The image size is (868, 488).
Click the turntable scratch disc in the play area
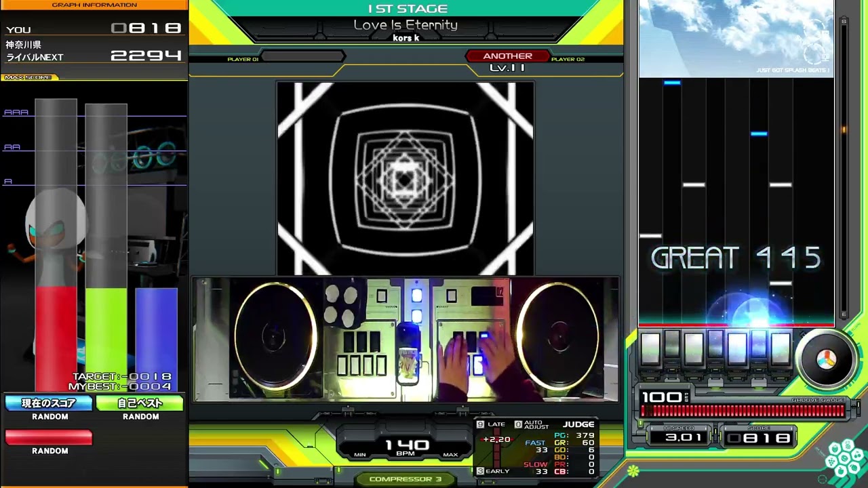coord(826,361)
